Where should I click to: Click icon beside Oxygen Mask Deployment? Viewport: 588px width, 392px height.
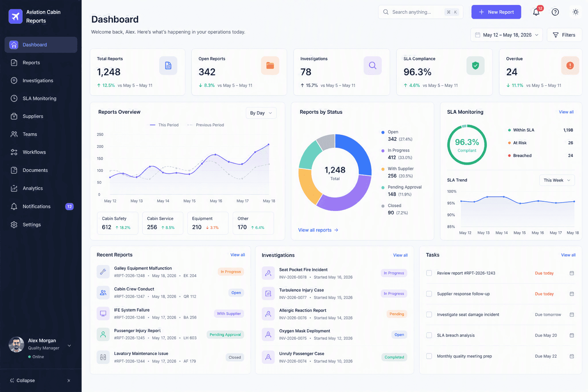(268, 334)
